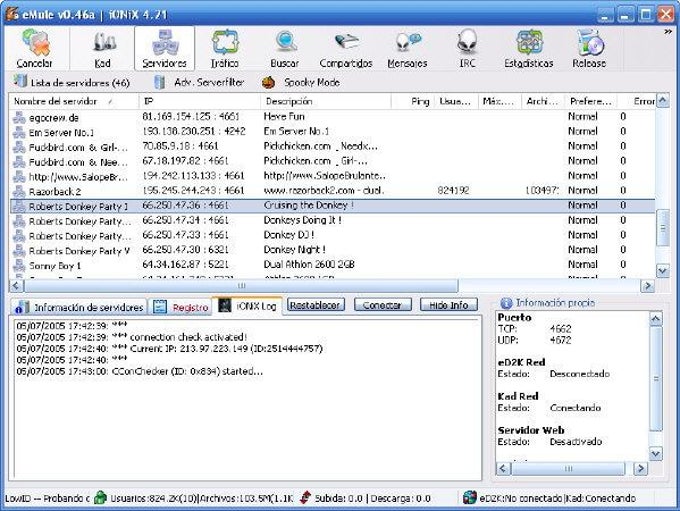Click Información propia info icon

point(506,303)
